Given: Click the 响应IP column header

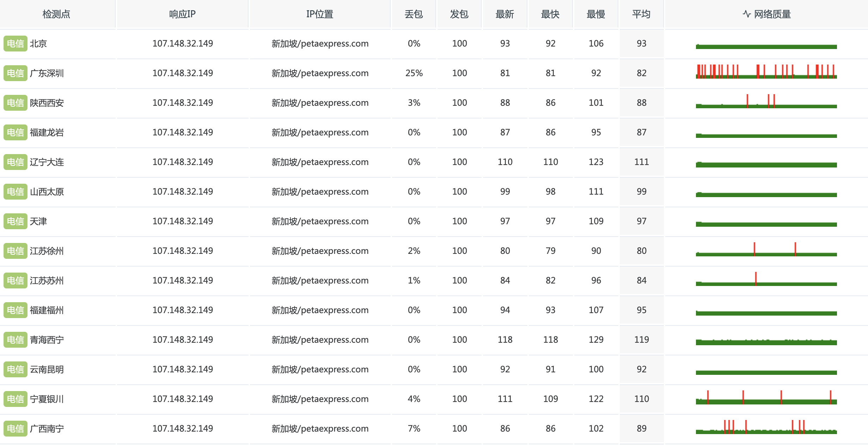Looking at the screenshot, I should 182,14.
